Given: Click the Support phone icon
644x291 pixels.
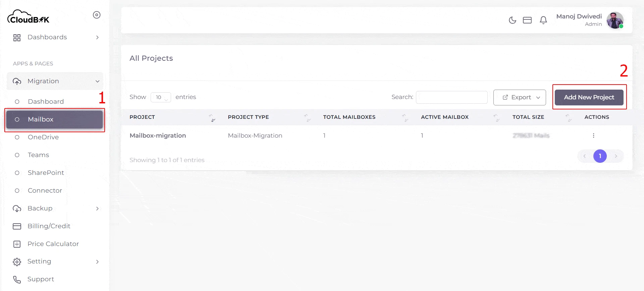Looking at the screenshot, I should (17, 279).
